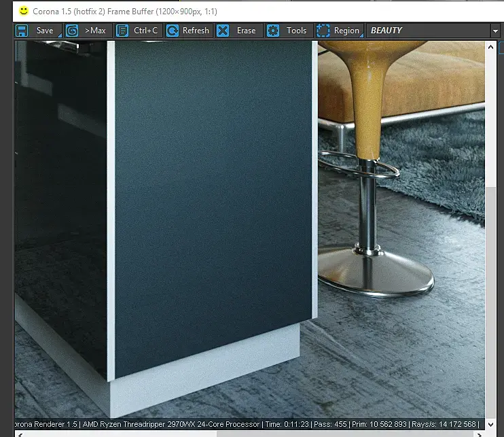Click the copy document icon beside Ctrl+C
Image resolution: width=504 pixels, height=437 pixels.
point(122,31)
